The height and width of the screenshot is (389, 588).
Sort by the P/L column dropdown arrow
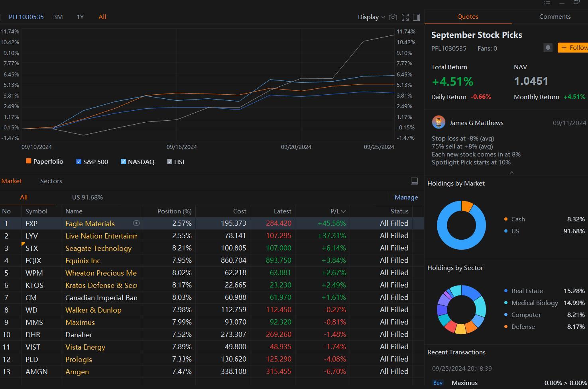[x=344, y=211]
